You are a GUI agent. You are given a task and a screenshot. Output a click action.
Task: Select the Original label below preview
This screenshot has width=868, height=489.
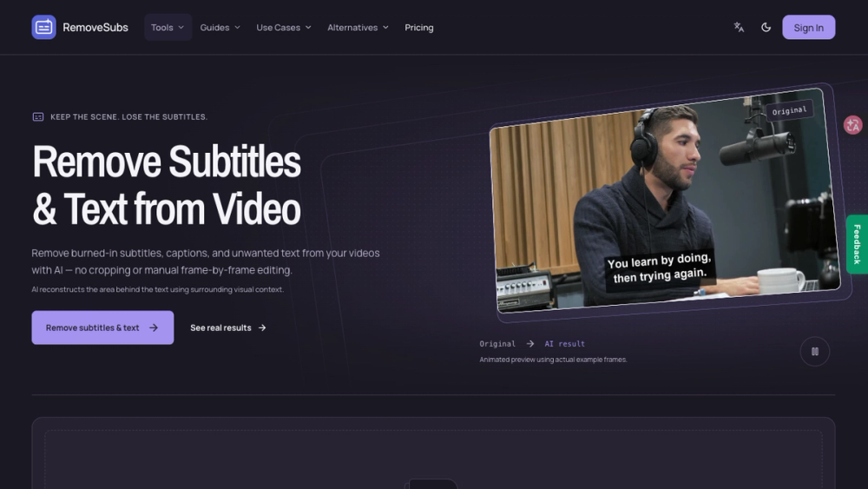click(497, 344)
